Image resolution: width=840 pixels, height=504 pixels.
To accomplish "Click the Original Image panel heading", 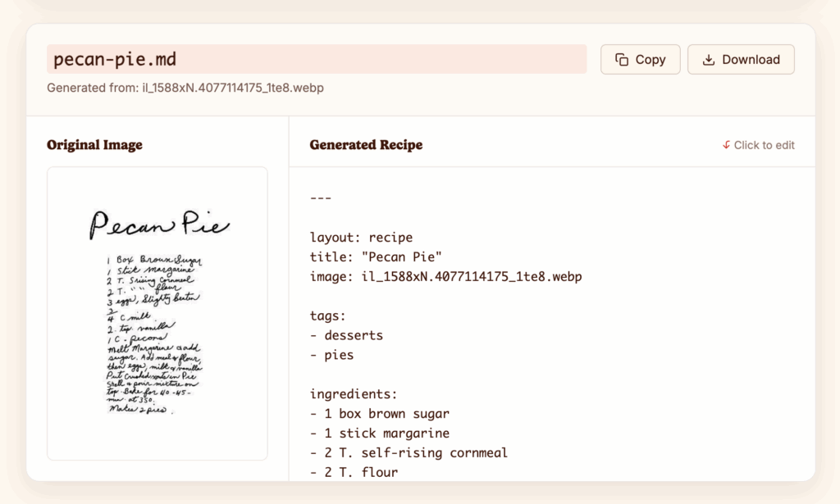I will pos(94,145).
